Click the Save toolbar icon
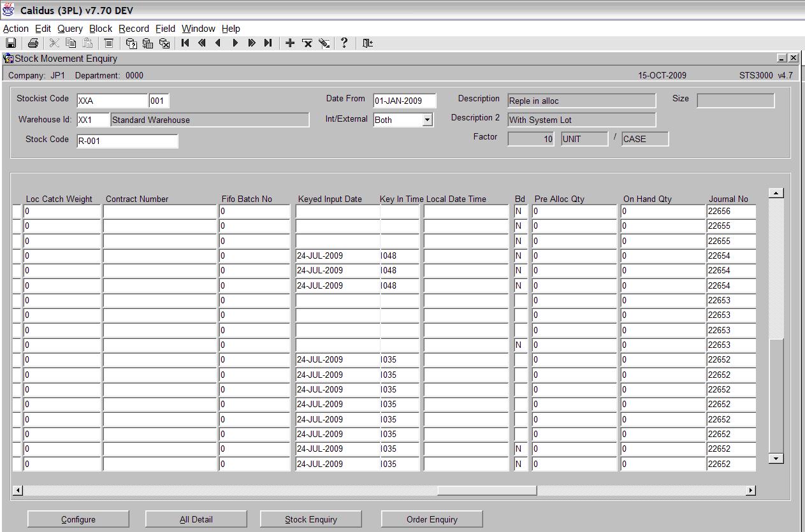The height and width of the screenshot is (532, 805). coord(11,43)
